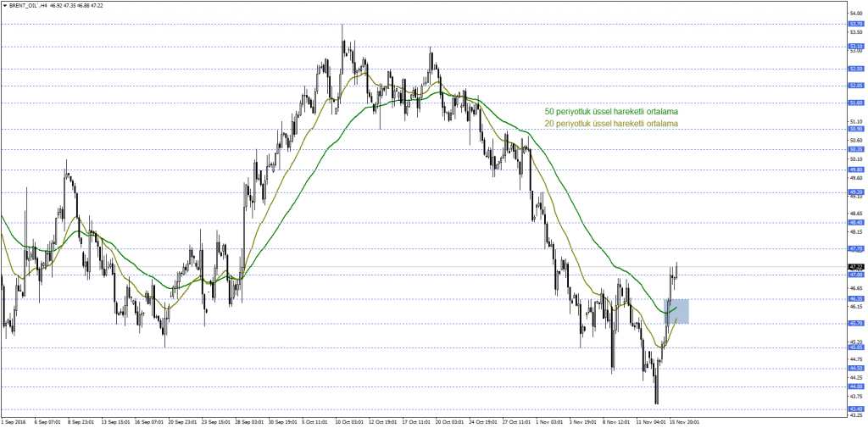The image size is (868, 428).
Task: Click the 15 Nov 20:01 time label
Action: pyautogui.click(x=684, y=421)
